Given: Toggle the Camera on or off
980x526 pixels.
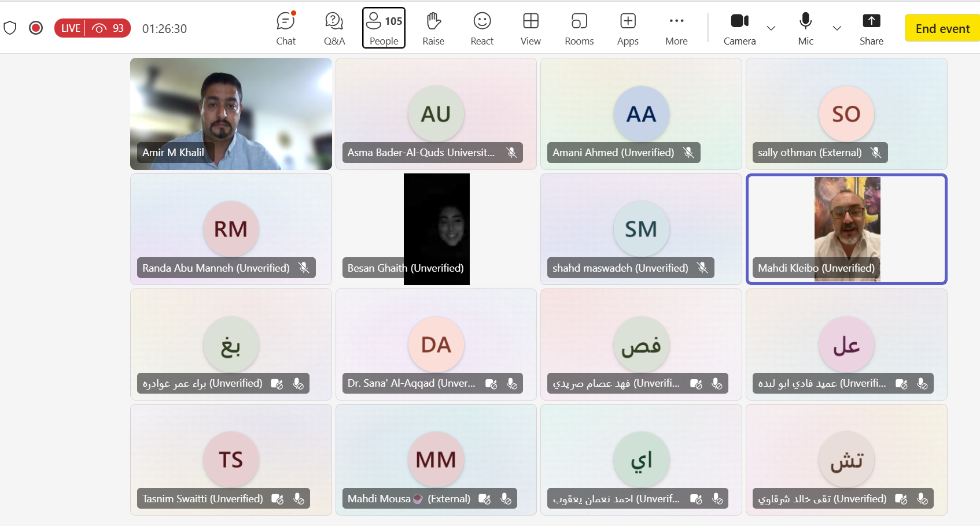Looking at the screenshot, I should point(739,28).
